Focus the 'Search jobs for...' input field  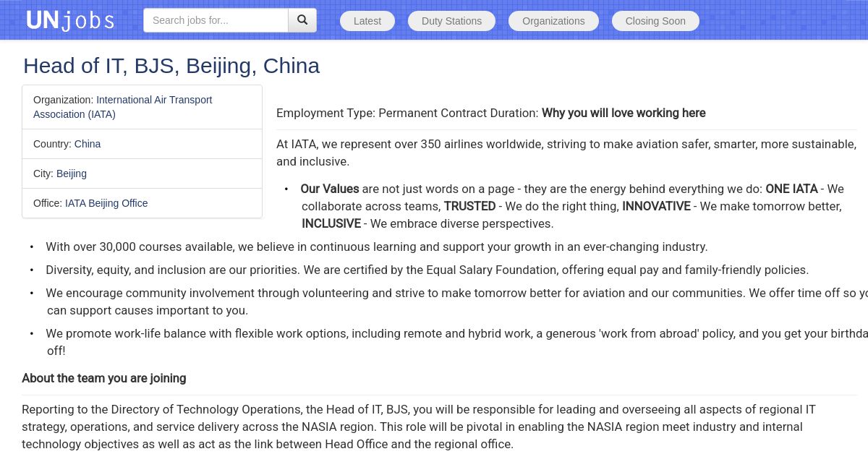coord(216,20)
